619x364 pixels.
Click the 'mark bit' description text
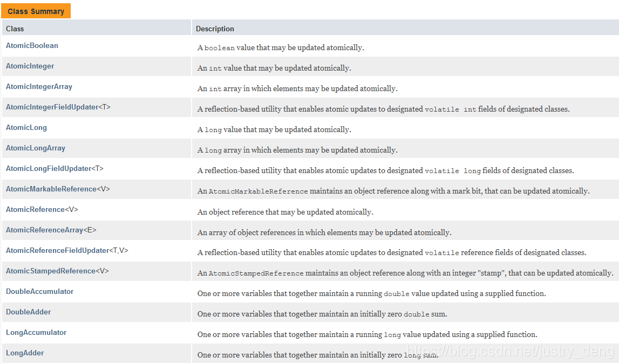coord(393,191)
